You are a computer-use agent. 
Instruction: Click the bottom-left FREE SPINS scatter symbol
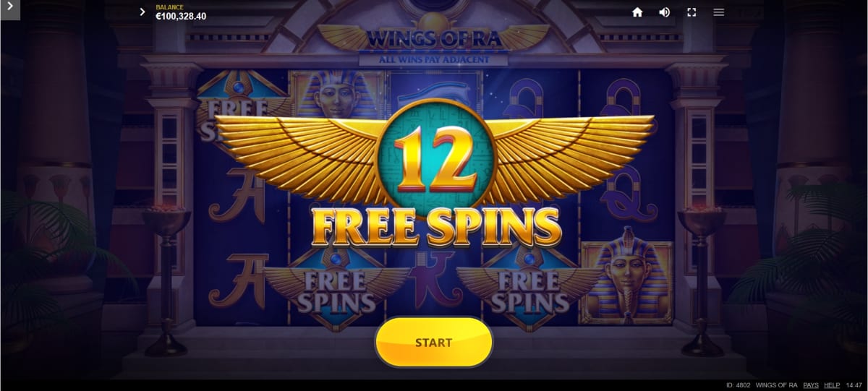[x=333, y=284]
